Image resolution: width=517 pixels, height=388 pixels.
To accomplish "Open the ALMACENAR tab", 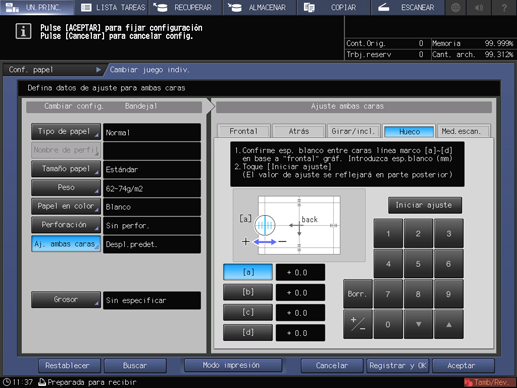I will point(260,7).
